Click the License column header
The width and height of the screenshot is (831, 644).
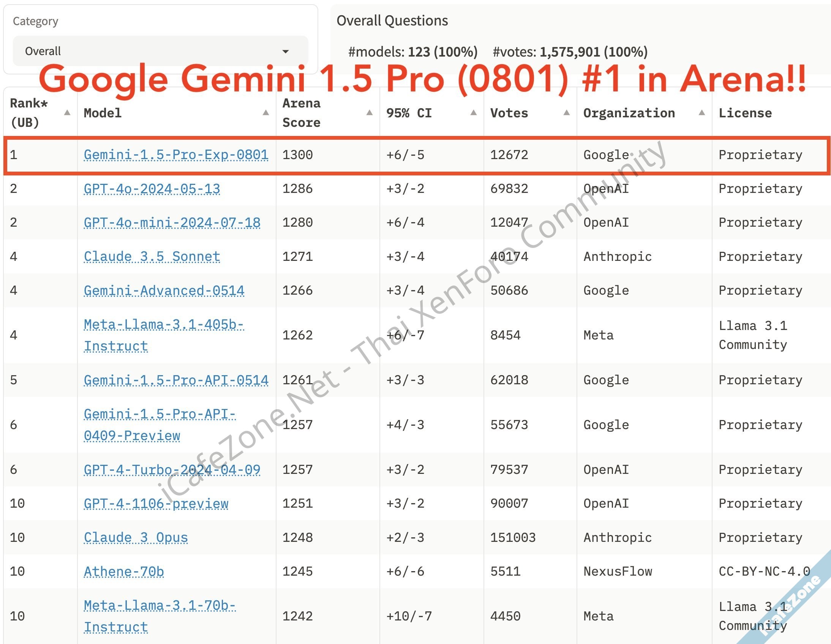click(745, 113)
